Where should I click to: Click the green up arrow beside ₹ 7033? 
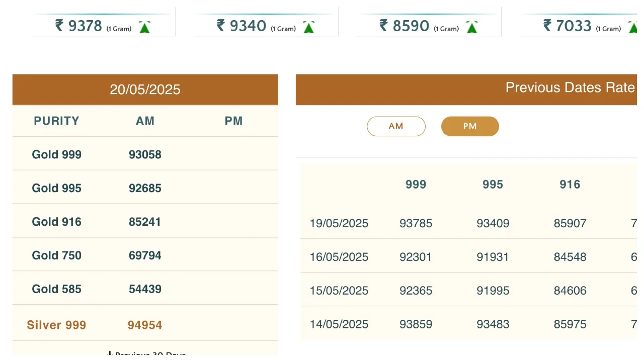click(633, 28)
